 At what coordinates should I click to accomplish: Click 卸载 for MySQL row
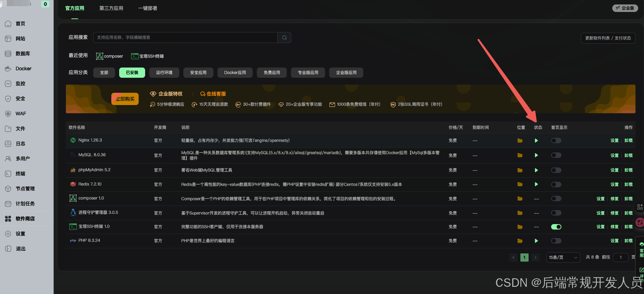pos(628,156)
